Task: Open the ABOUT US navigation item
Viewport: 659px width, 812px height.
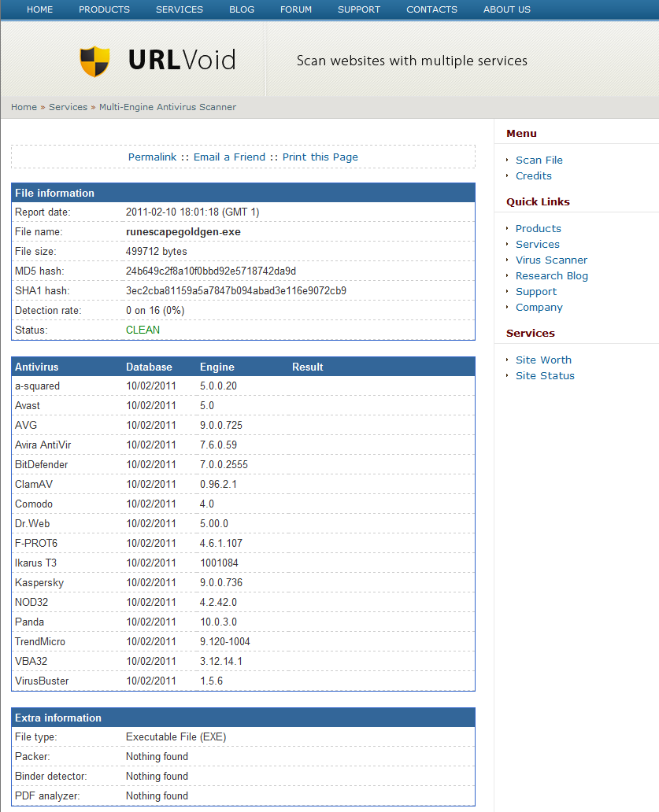Action: point(507,9)
